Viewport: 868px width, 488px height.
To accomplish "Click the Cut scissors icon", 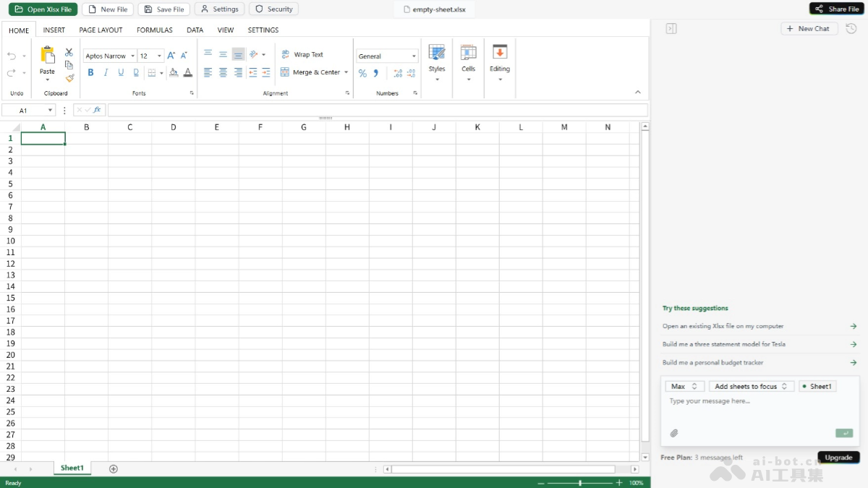I will (x=69, y=52).
